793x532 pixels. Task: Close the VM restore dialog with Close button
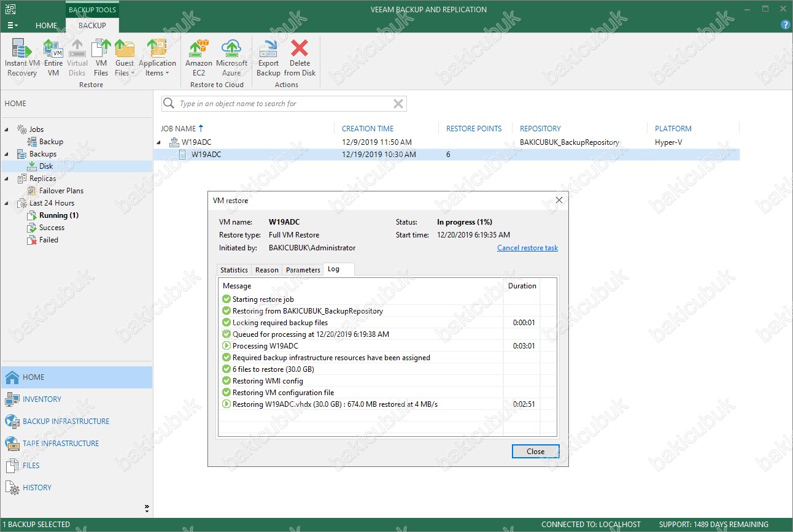[x=535, y=451]
